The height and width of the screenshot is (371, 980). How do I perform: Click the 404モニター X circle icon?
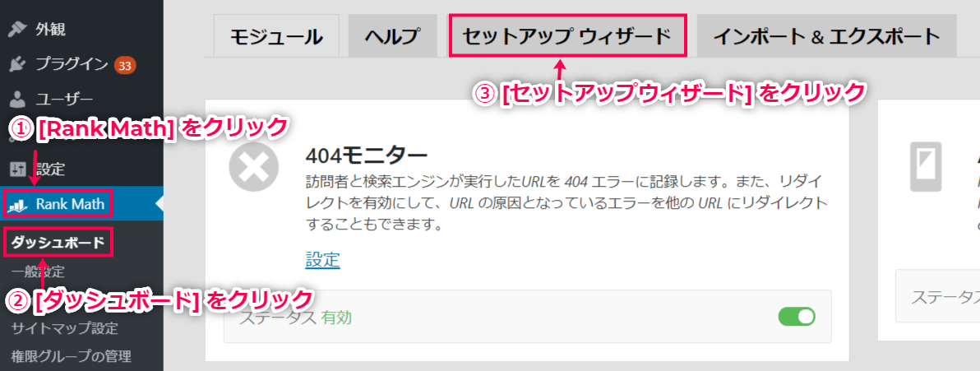point(253,169)
